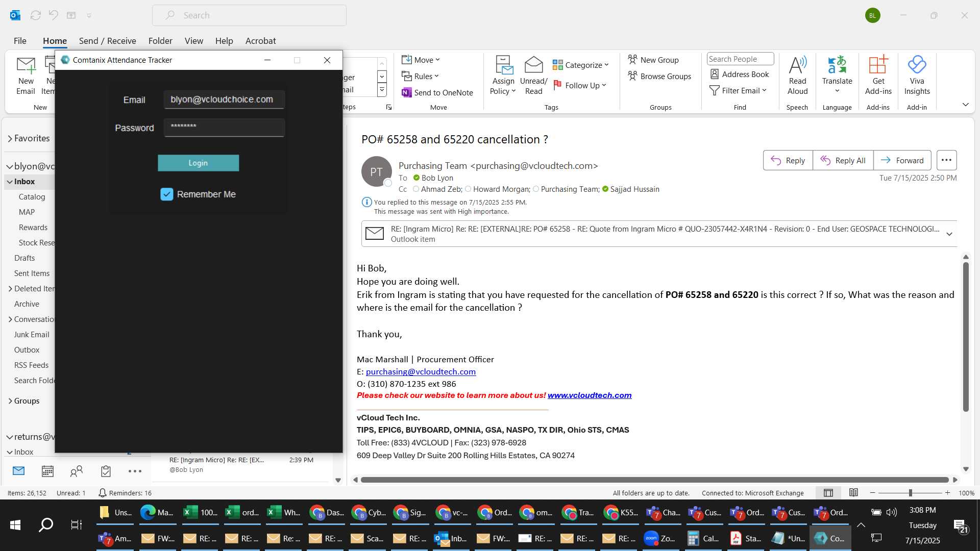Open the Rules dropdown
The width and height of the screenshot is (980, 551).
420,76
